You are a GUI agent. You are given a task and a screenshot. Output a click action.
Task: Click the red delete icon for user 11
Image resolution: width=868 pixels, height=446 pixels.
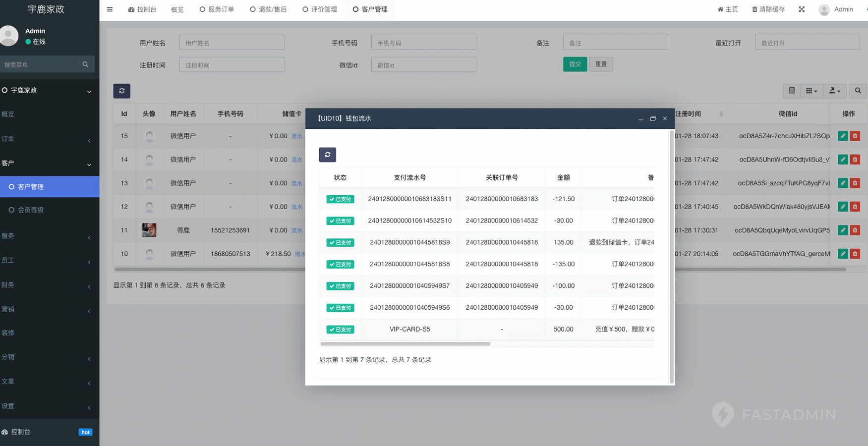(x=855, y=230)
